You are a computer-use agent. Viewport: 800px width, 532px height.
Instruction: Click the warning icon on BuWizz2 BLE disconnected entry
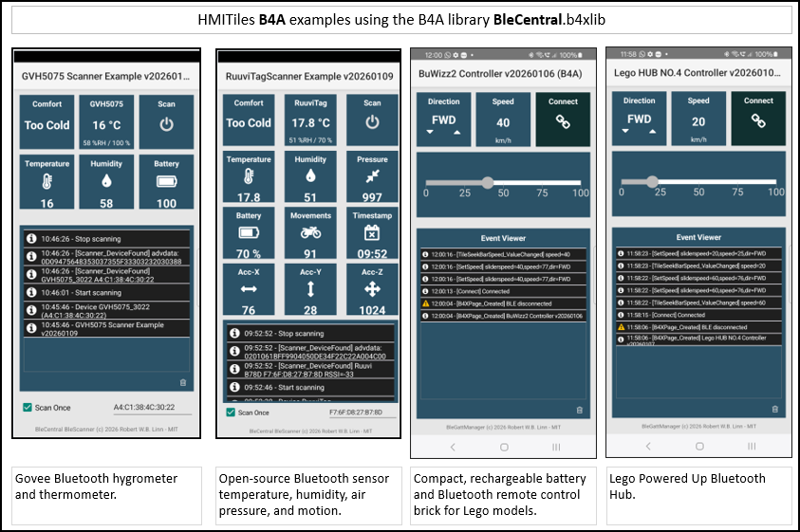pos(425,303)
